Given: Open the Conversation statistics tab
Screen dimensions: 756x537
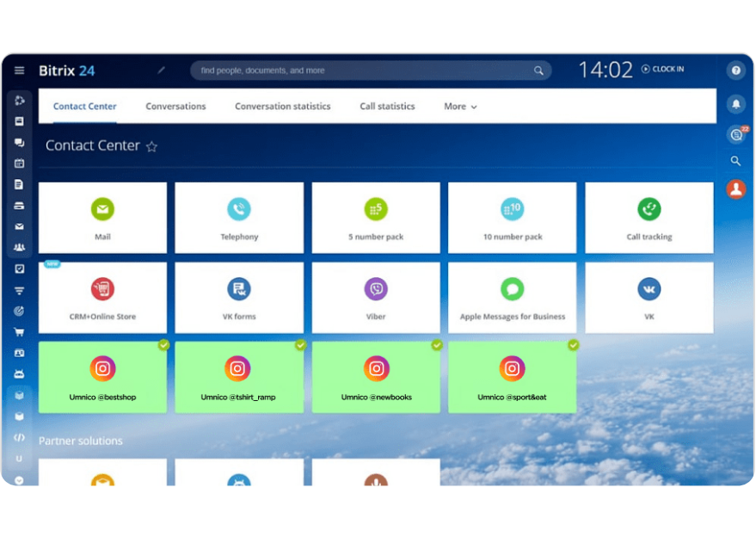Looking at the screenshot, I should (283, 106).
